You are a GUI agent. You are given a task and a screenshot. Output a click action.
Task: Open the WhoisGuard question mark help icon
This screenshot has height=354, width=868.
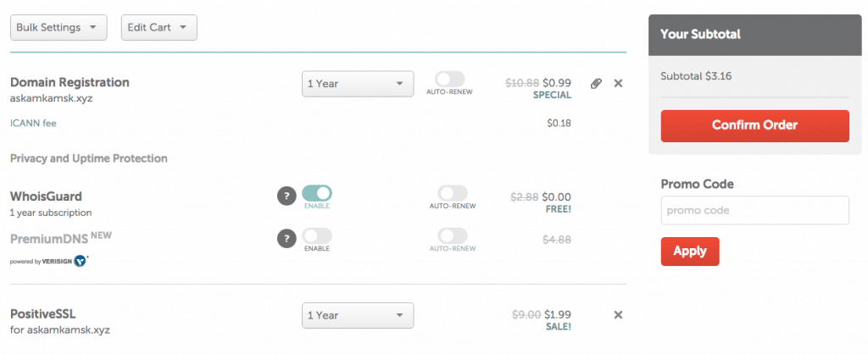pyautogui.click(x=287, y=196)
